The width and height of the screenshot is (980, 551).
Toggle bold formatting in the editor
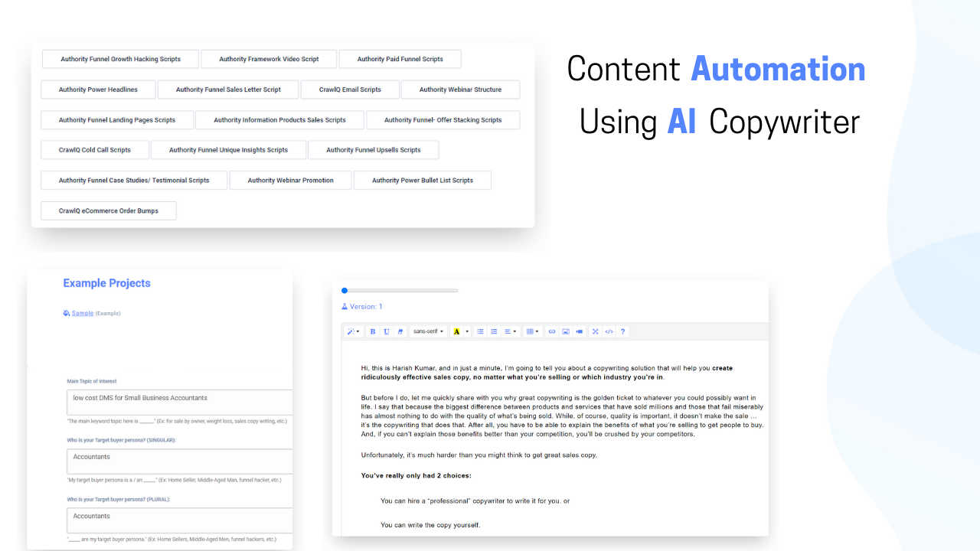pyautogui.click(x=373, y=331)
